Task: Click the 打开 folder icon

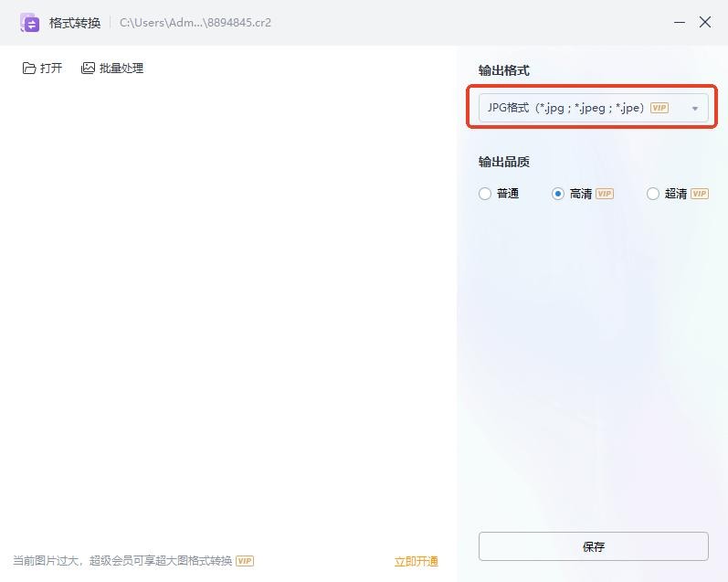Action: (29, 69)
